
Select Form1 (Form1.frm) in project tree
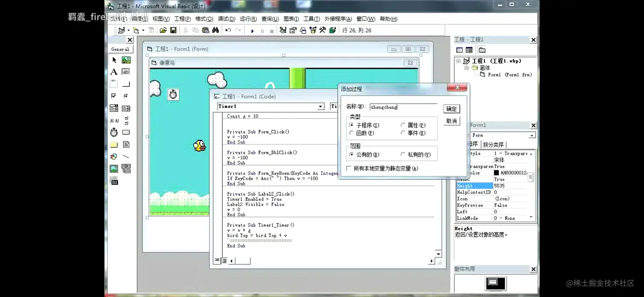point(509,75)
